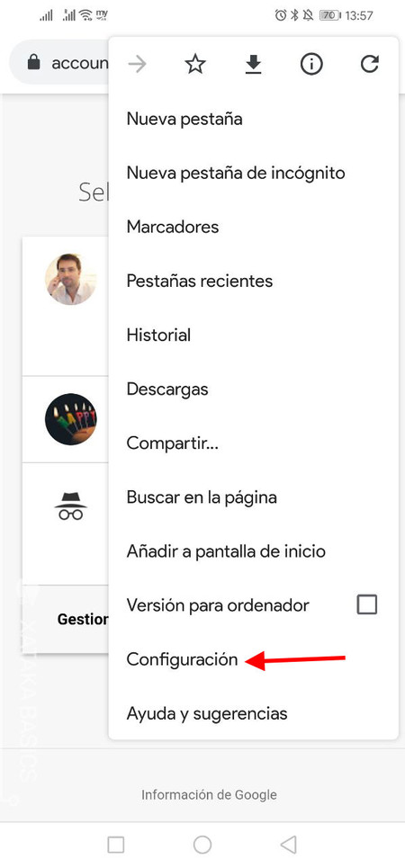Bookmark page with the star icon

click(x=195, y=65)
